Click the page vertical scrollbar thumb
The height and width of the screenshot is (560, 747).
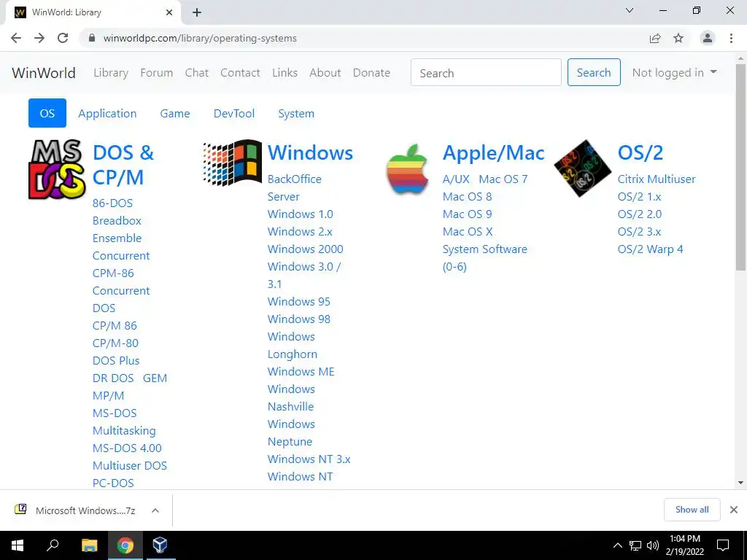[740, 167]
